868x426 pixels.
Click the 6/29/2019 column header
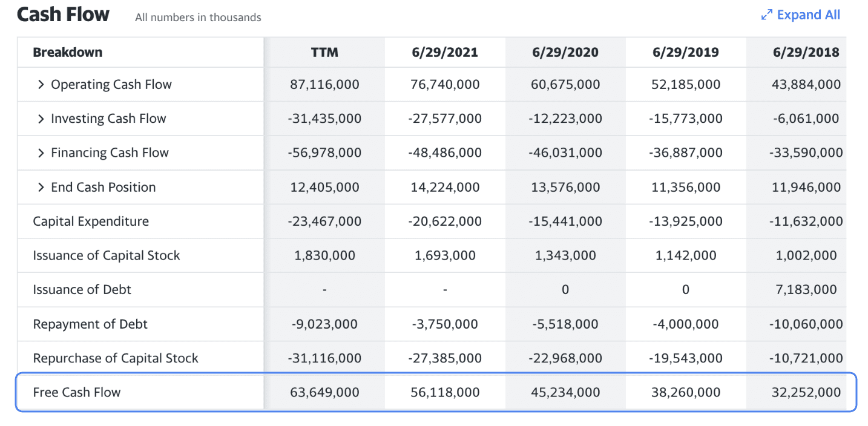tap(685, 53)
